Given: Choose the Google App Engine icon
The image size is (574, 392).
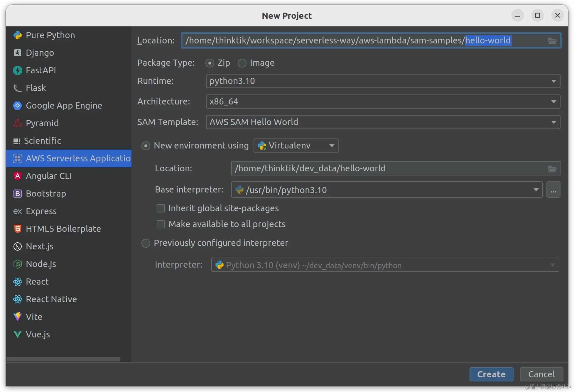Looking at the screenshot, I should (18, 106).
